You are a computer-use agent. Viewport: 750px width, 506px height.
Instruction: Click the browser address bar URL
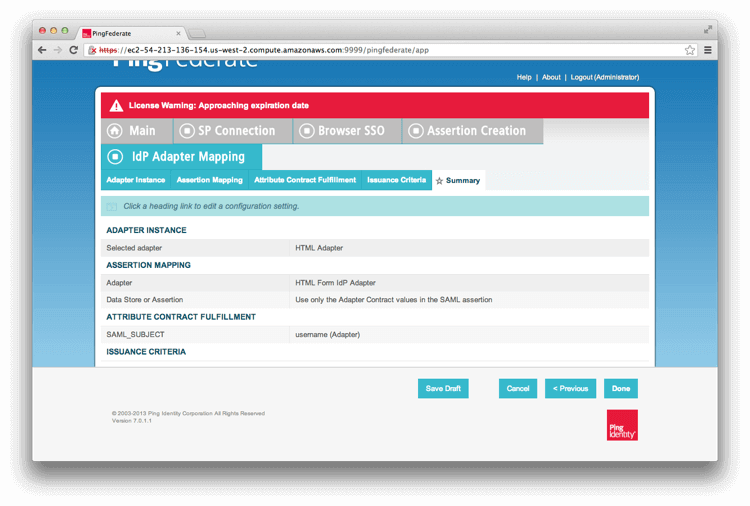pos(300,50)
